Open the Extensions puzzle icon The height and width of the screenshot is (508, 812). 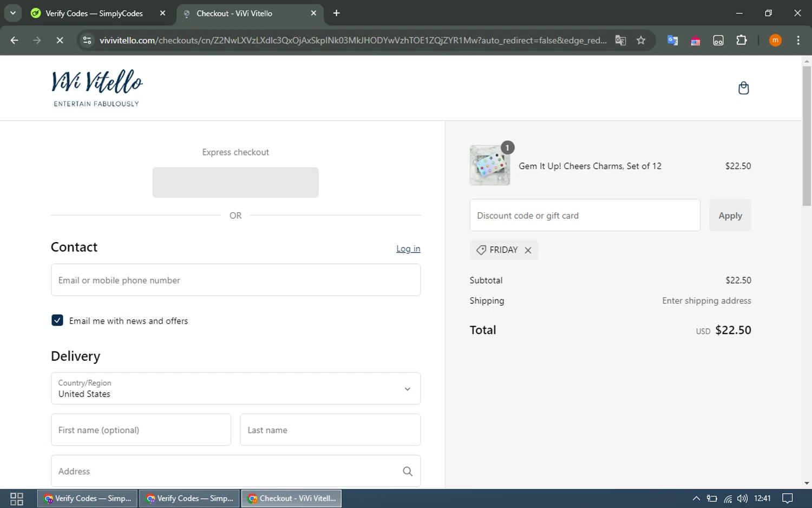(x=742, y=41)
